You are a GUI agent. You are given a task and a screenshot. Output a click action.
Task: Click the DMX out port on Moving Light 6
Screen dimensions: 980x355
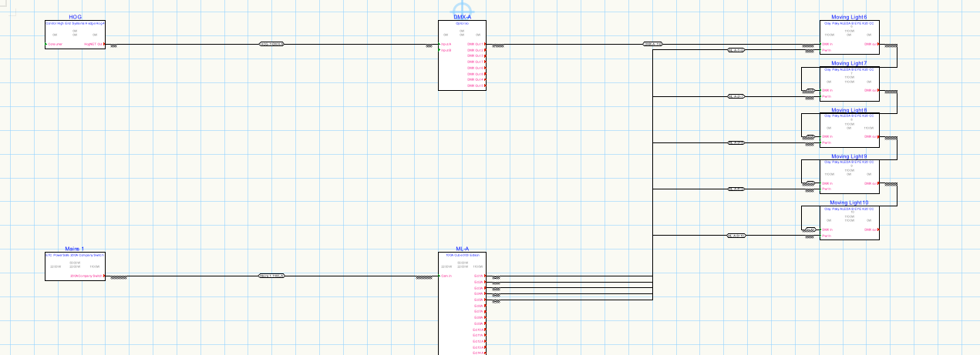[x=870, y=45]
